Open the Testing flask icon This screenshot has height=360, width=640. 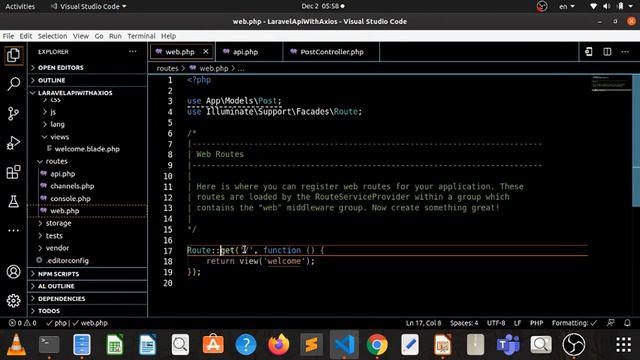13,201
